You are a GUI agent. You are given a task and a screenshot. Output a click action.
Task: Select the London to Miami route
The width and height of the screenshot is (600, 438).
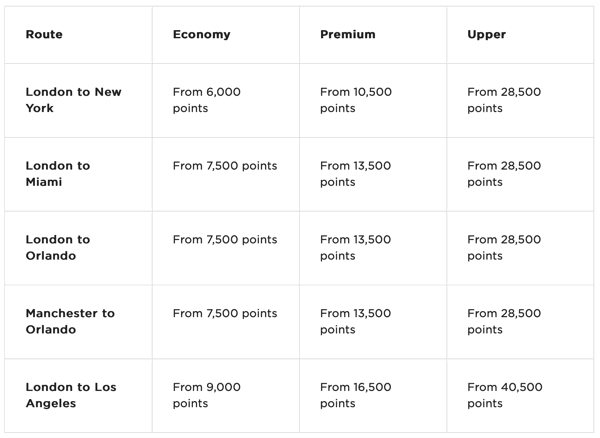[58, 174]
